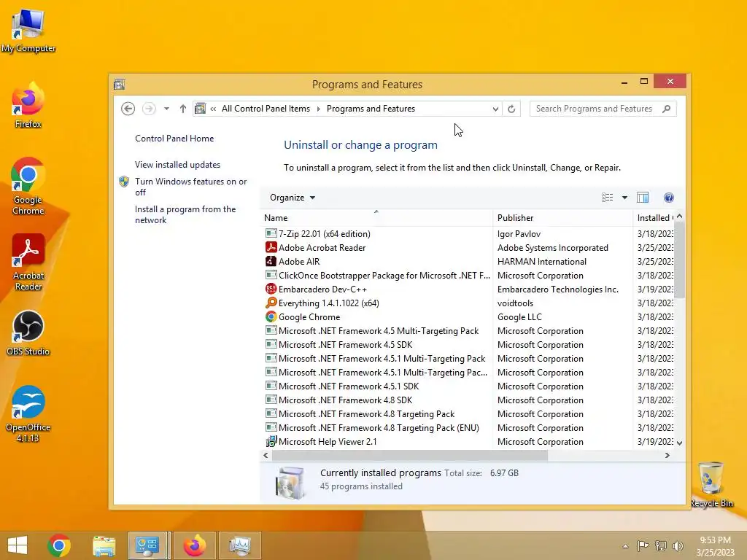The width and height of the screenshot is (747, 560).
Task: Open the Organize menu
Action: tap(293, 198)
